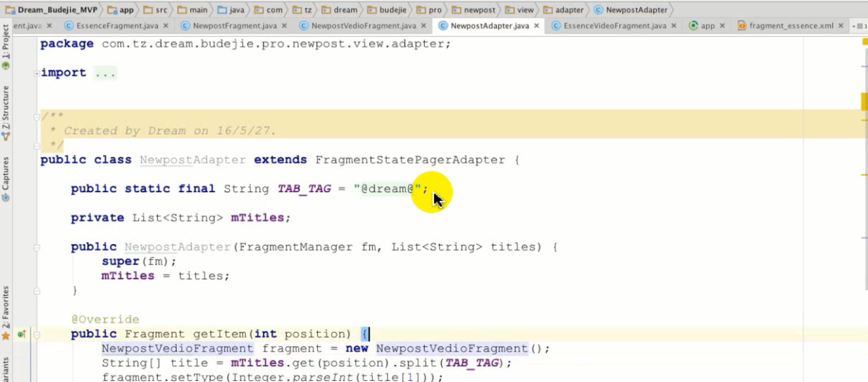The image size is (868, 382).
Task: Collapse the Javadoc comment block
Action: [x=37, y=116]
